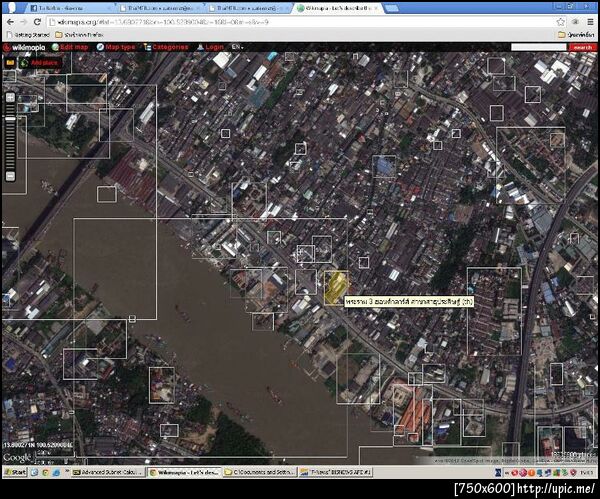
Task: Click the Chrome extension icon beside the star
Action: pyautogui.click(x=576, y=22)
